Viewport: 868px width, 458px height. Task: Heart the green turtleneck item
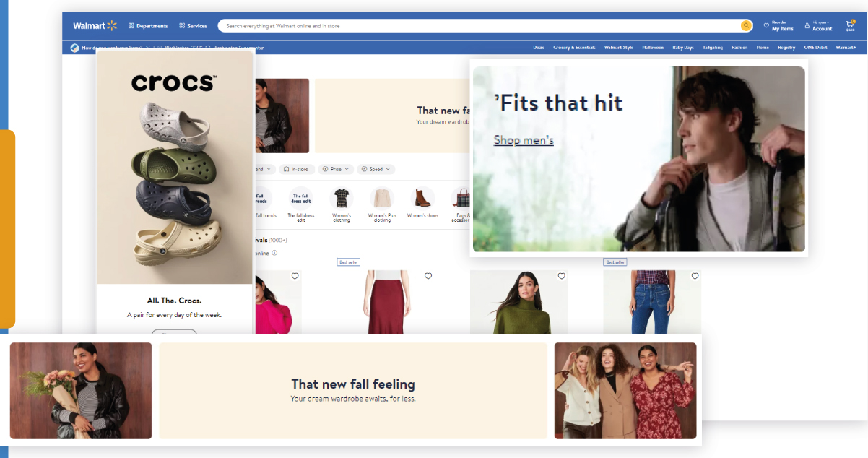click(x=562, y=275)
